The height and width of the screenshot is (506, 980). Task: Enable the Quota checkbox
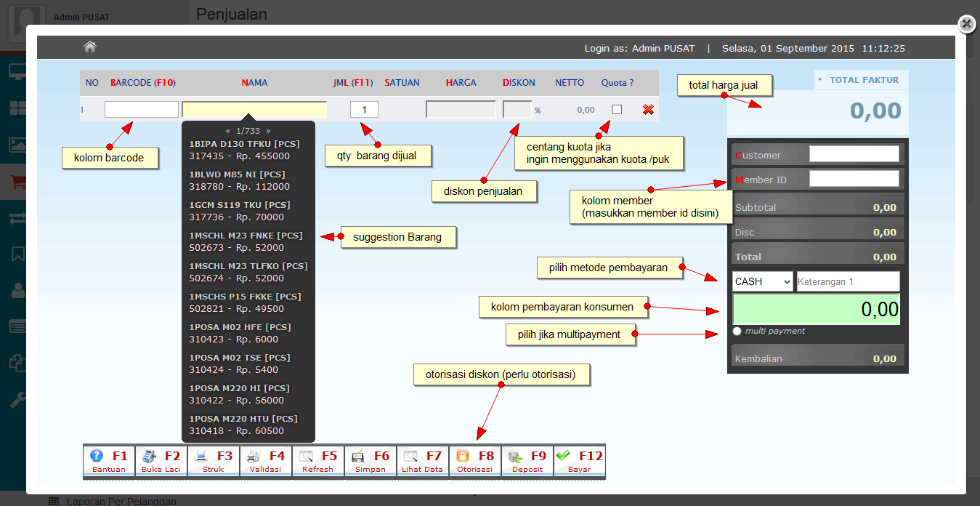pyautogui.click(x=617, y=110)
